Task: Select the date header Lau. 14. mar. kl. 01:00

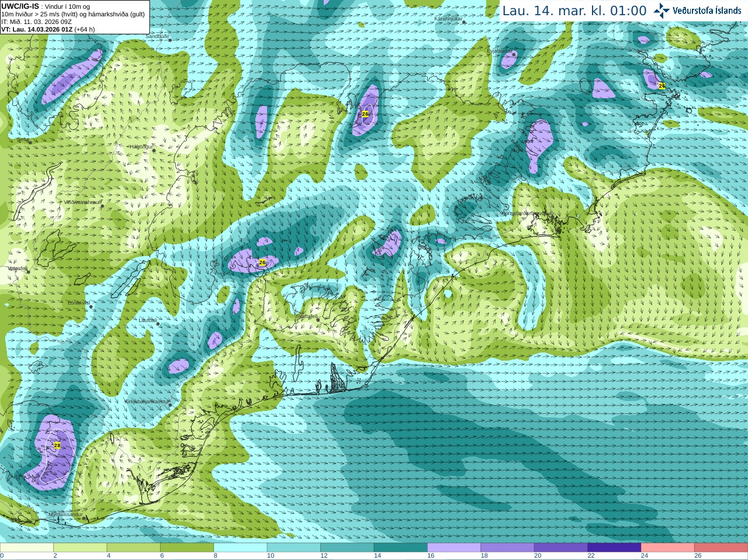Action: (574, 11)
